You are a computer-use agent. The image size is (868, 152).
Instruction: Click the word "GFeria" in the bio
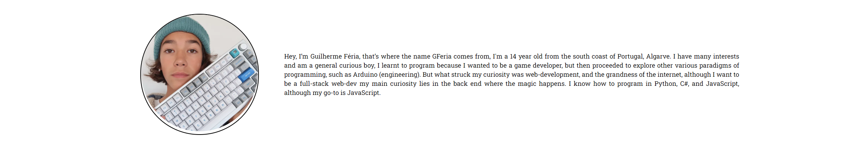[442, 56]
